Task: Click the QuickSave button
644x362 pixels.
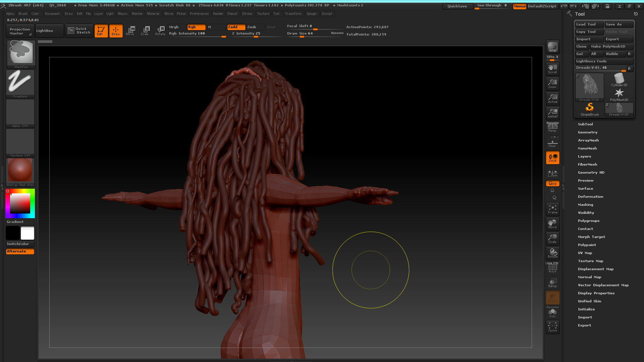Action: 457,6
